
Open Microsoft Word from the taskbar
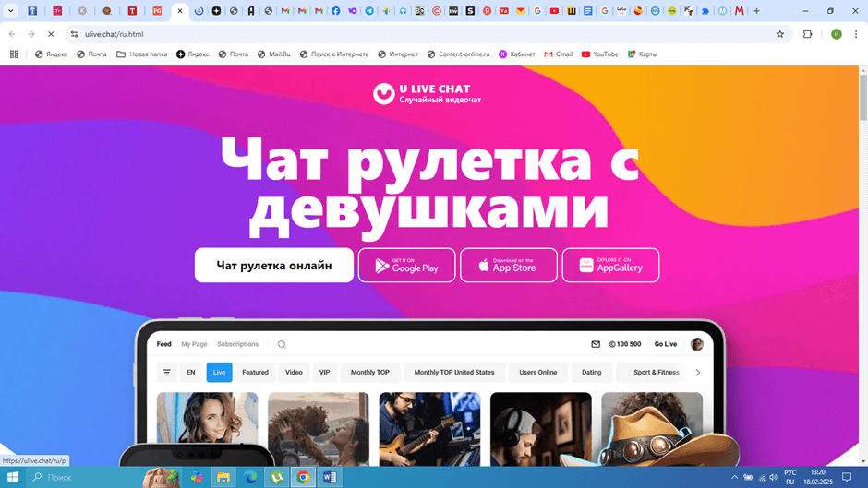330,478
